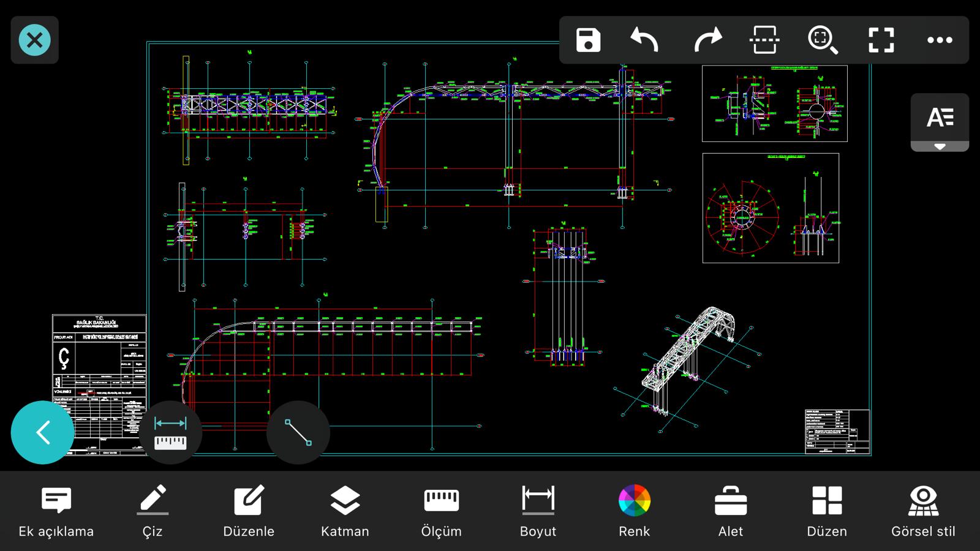Viewport: 980px width, 551px height.
Task: Pick the floating line segment tool
Action: 298,432
